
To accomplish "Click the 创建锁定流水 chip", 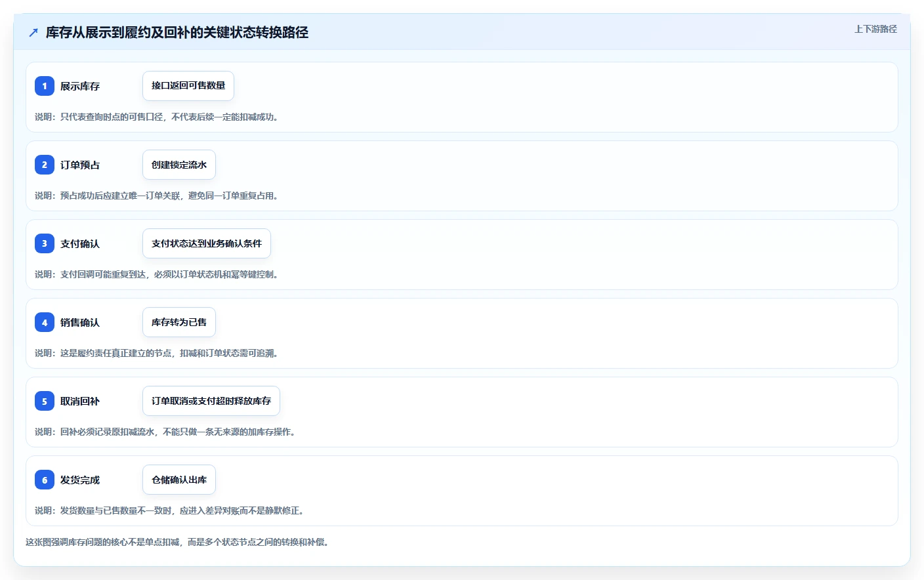I will 179,165.
